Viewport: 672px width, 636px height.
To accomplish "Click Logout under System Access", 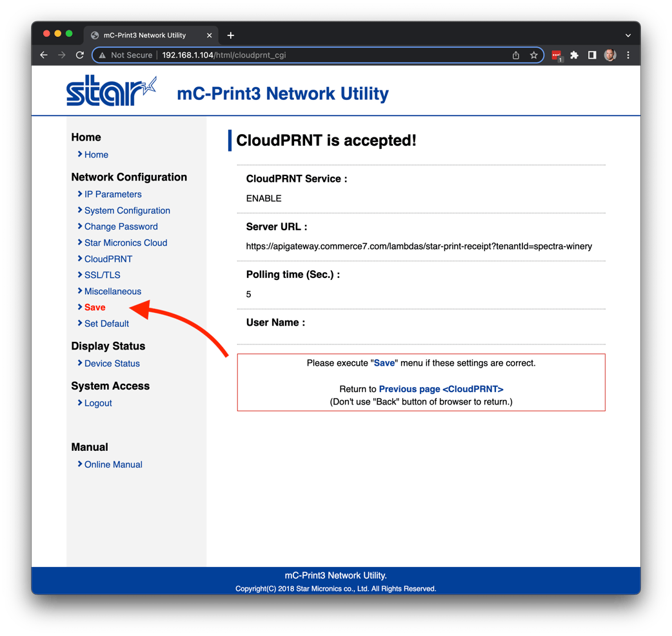I will (x=98, y=403).
